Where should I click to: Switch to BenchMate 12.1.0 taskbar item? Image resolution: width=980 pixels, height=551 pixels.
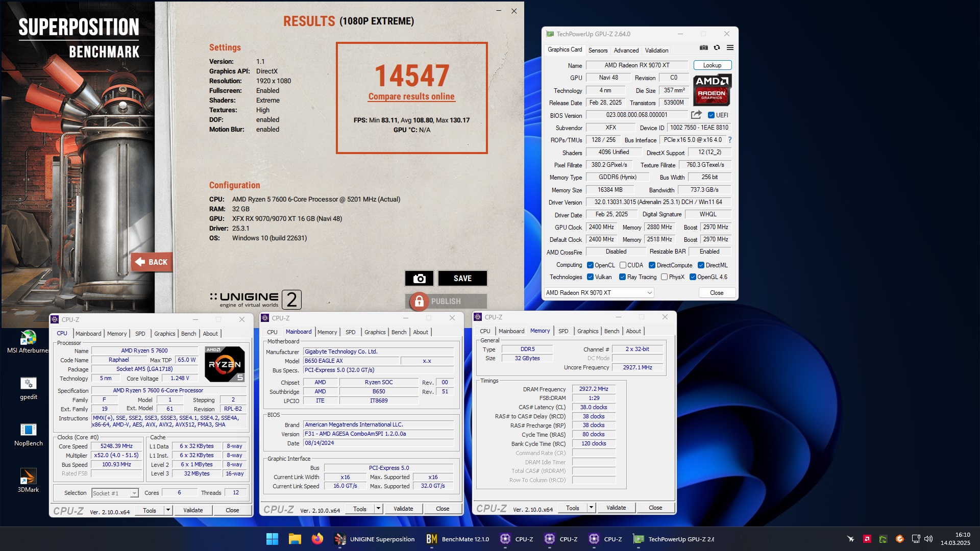[x=458, y=539]
